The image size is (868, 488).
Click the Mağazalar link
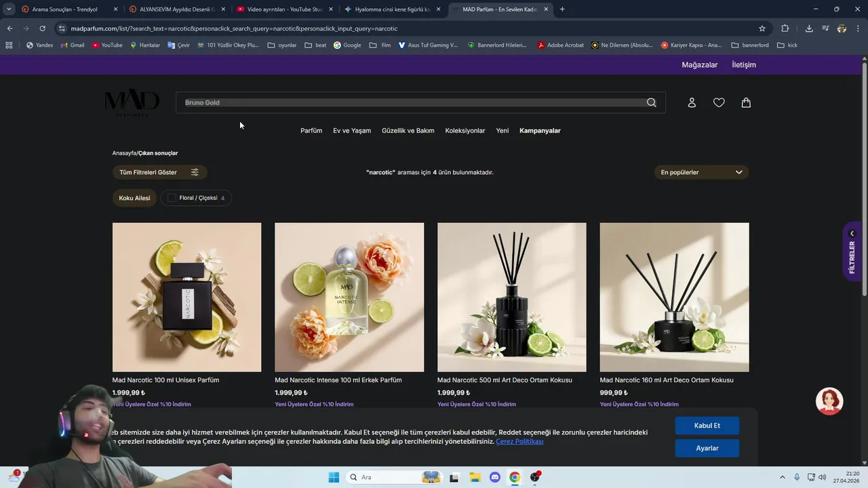click(x=699, y=65)
